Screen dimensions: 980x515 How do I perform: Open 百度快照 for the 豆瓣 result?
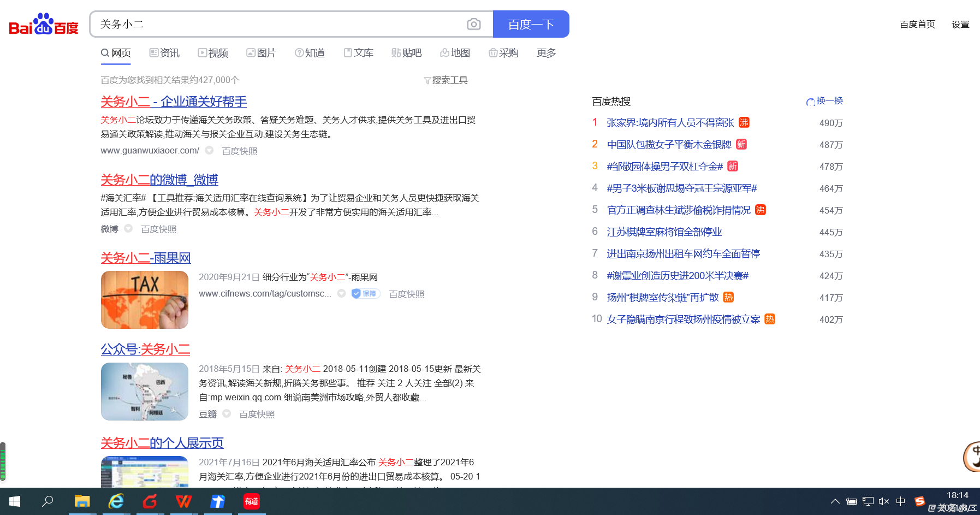click(x=257, y=414)
